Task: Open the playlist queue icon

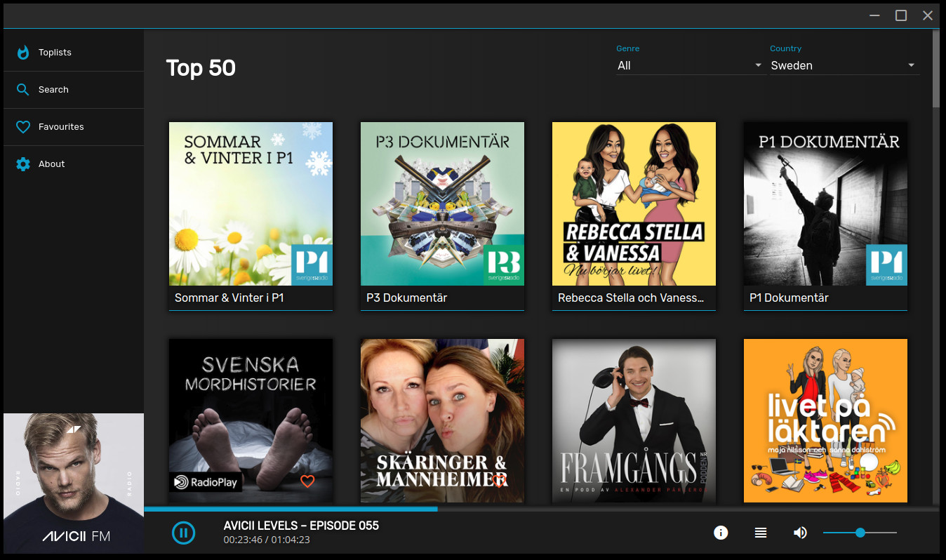Action: click(x=761, y=533)
